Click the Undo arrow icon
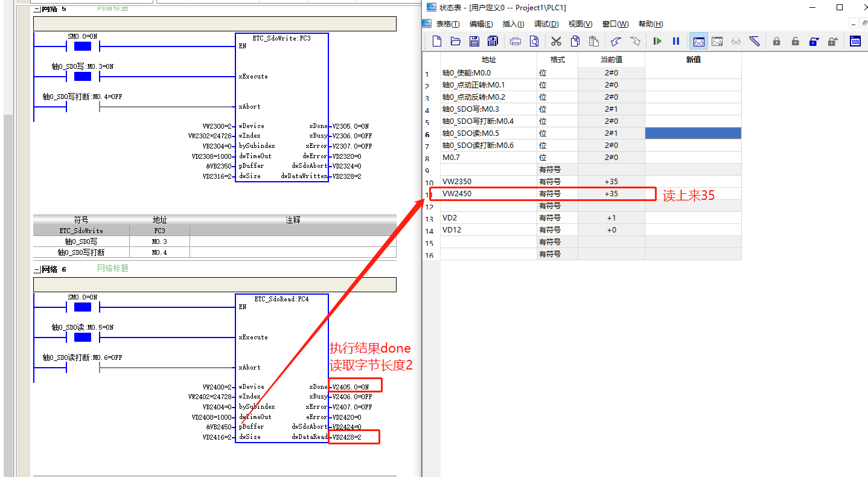 click(x=616, y=41)
